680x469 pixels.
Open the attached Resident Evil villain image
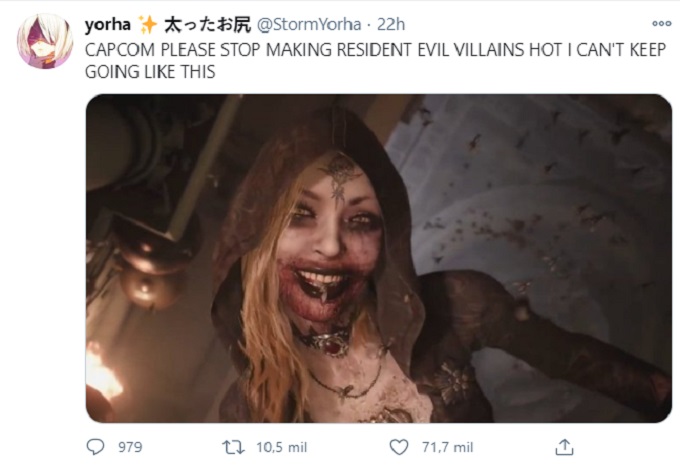(x=378, y=258)
